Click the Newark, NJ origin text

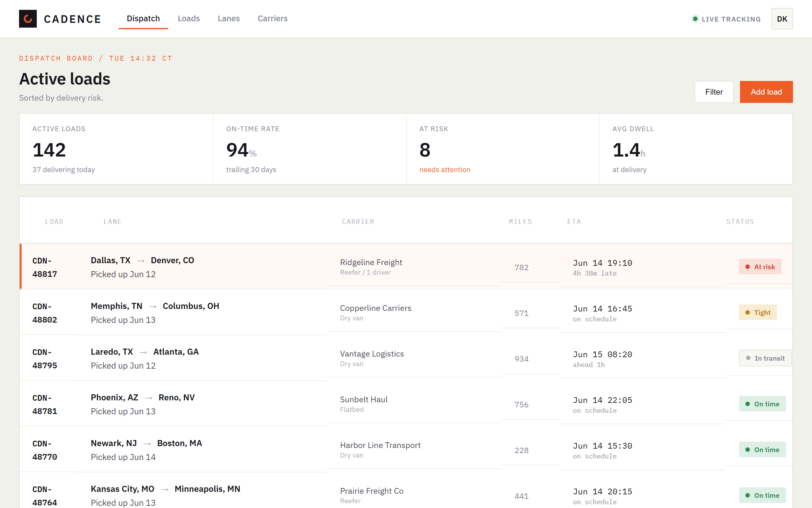pyautogui.click(x=114, y=443)
